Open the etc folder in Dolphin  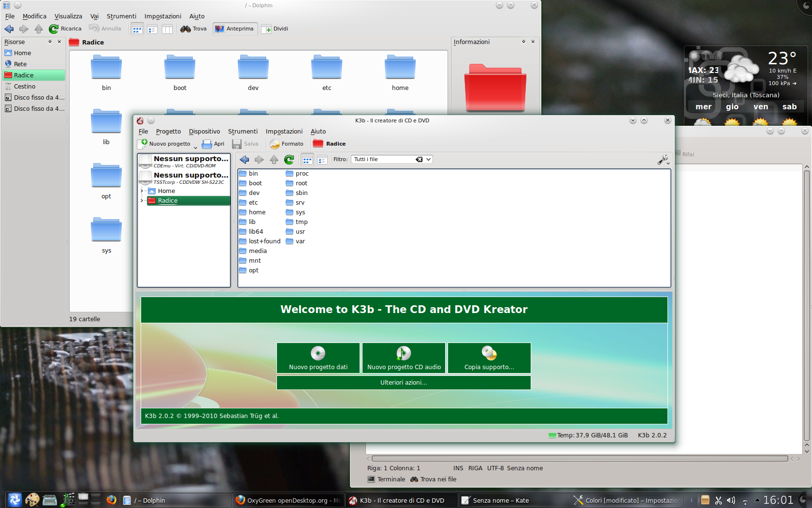327,73
